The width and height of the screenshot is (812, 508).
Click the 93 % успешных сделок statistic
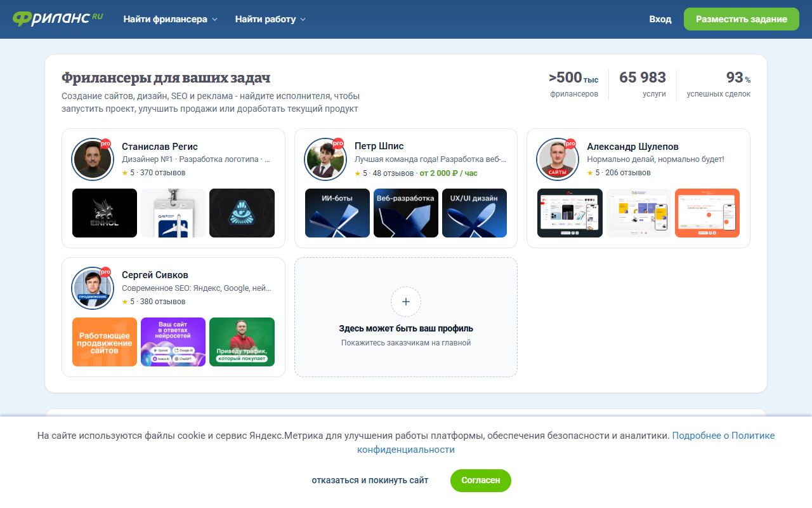coord(719,84)
